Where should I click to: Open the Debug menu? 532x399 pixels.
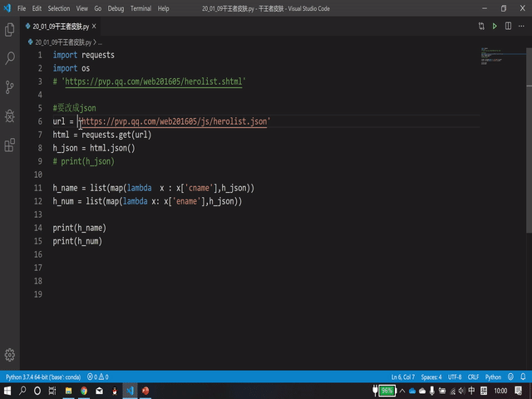click(x=116, y=8)
